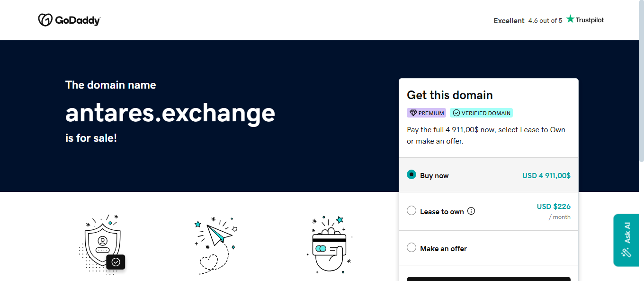644x281 pixels.
Task: Click the USD 4 911,00$ price label
Action: click(x=546, y=175)
